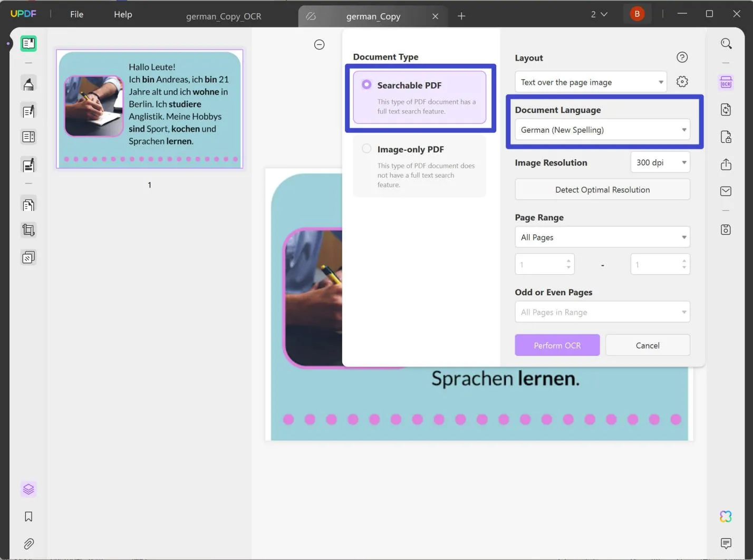Select Image-only PDF document type
The width and height of the screenshot is (753, 560).
(x=420, y=166)
